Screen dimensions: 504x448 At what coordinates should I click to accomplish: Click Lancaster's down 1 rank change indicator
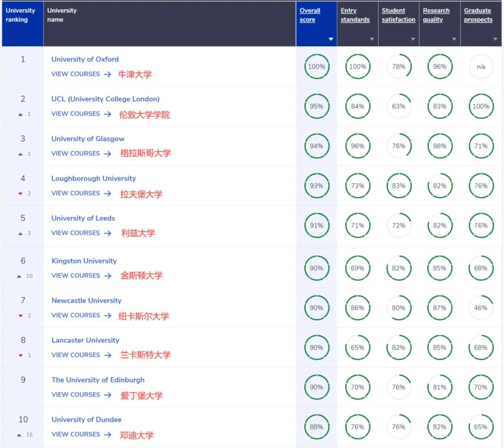click(25, 356)
